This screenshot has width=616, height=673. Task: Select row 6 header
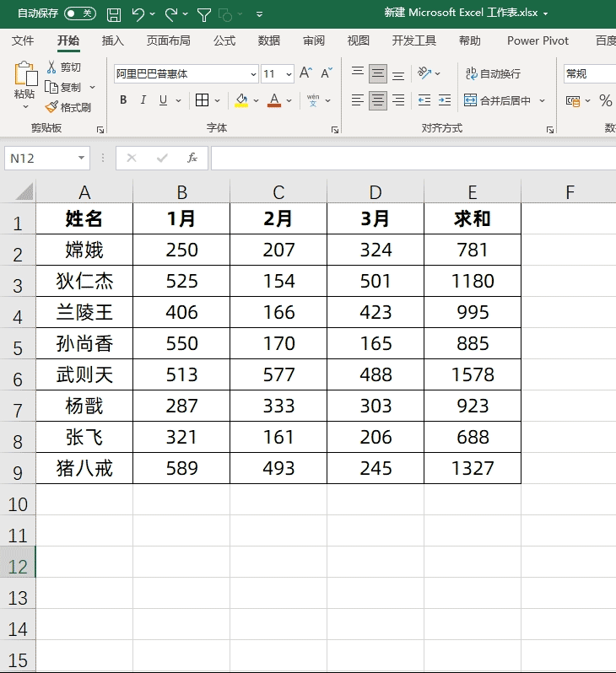click(x=17, y=374)
